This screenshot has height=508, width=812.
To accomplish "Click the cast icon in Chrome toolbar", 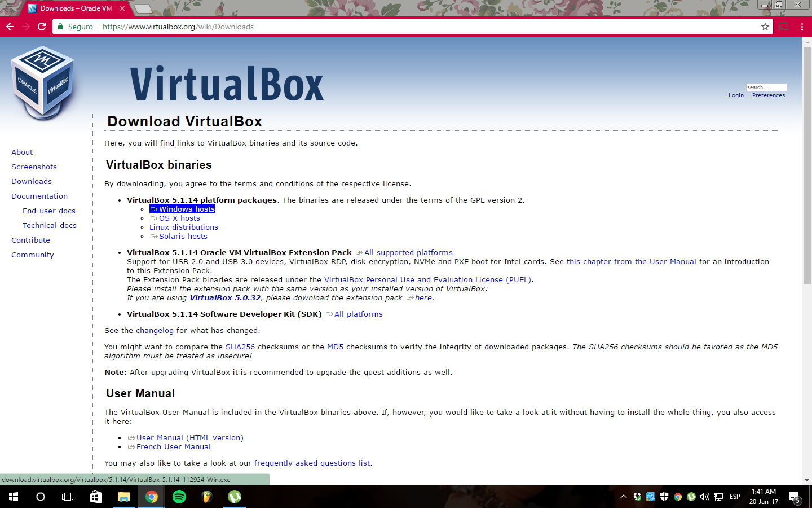I will coord(784,27).
